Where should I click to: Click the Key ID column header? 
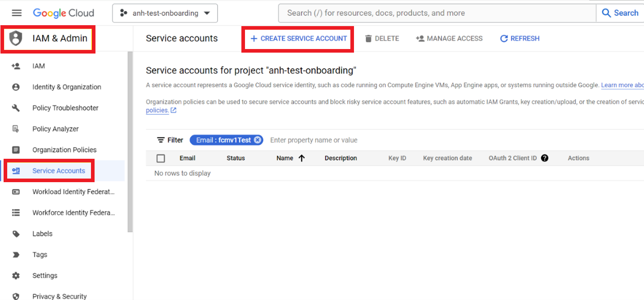[397, 158]
